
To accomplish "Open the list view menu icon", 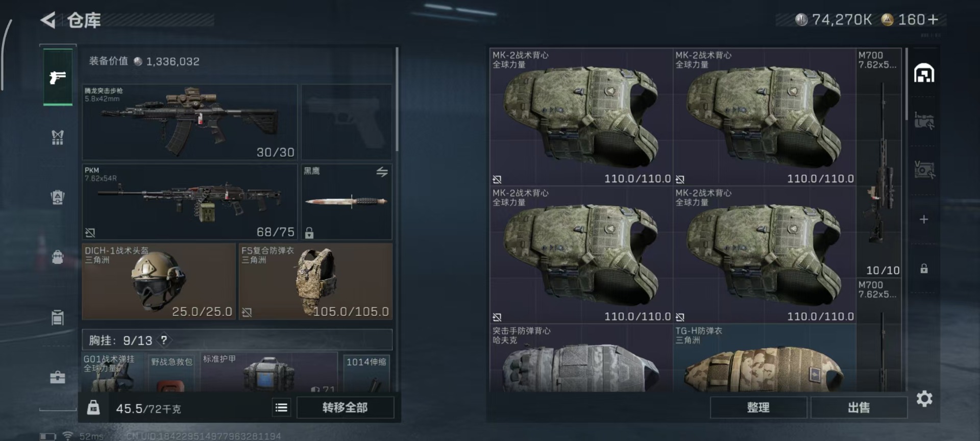I will pyautogui.click(x=281, y=407).
